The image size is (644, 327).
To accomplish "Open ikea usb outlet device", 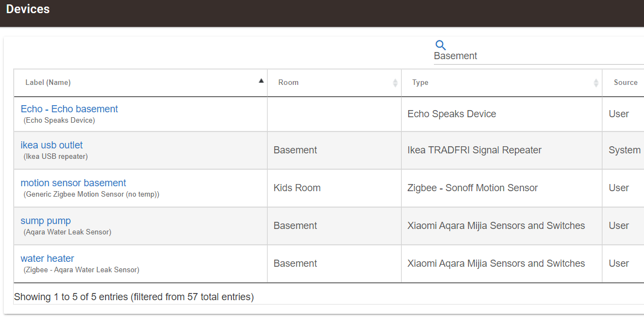I will coord(52,145).
